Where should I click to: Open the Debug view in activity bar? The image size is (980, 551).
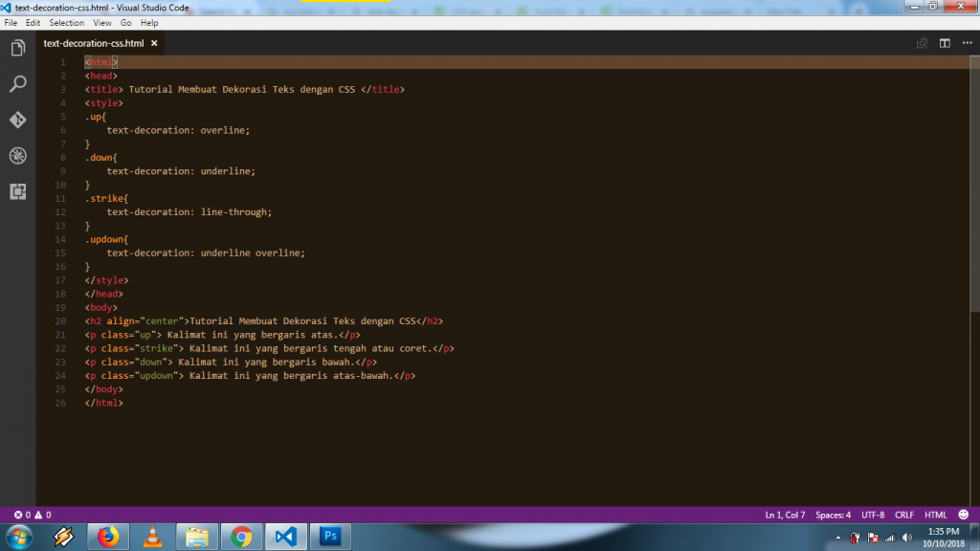tap(17, 156)
